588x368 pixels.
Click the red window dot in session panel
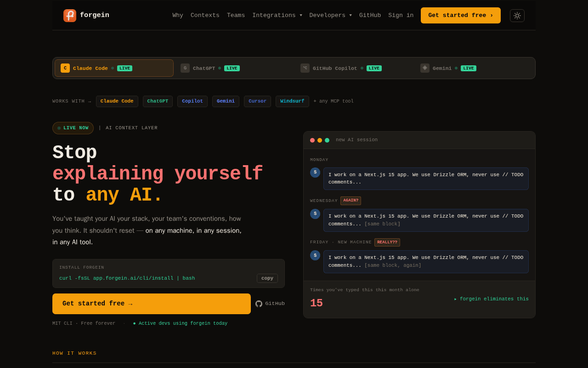pyautogui.click(x=312, y=140)
